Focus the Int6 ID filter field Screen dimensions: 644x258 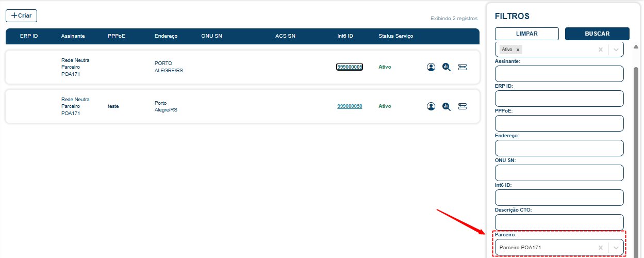tap(559, 198)
